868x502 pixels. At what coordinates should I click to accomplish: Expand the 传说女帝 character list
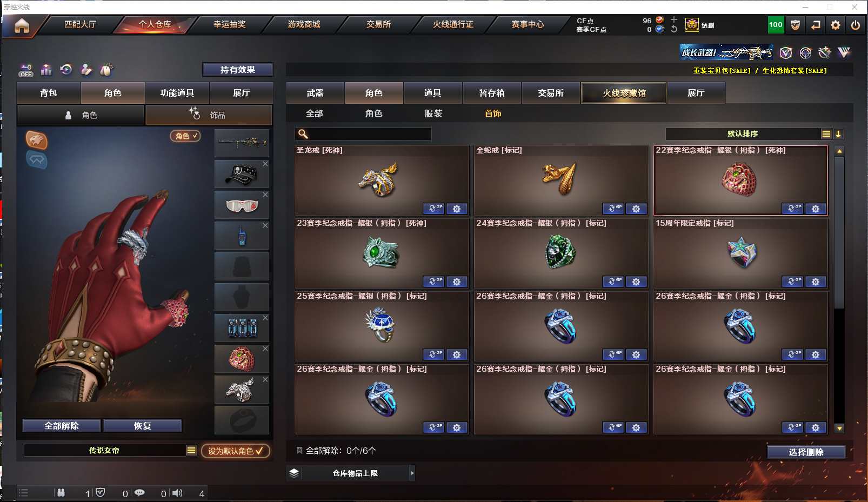pyautogui.click(x=191, y=450)
